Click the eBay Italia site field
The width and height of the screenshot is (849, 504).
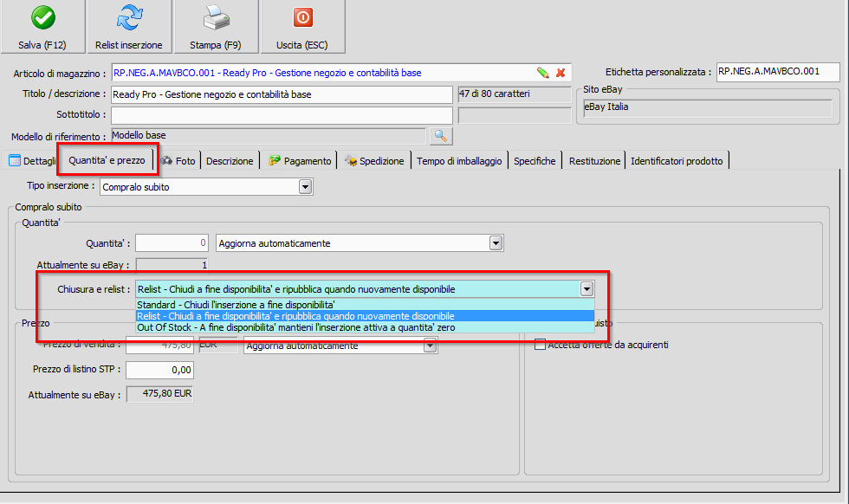[x=708, y=107]
